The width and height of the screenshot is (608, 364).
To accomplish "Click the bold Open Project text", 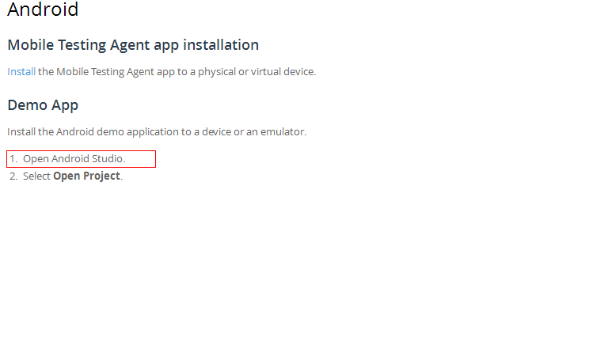I will pyautogui.click(x=86, y=176).
